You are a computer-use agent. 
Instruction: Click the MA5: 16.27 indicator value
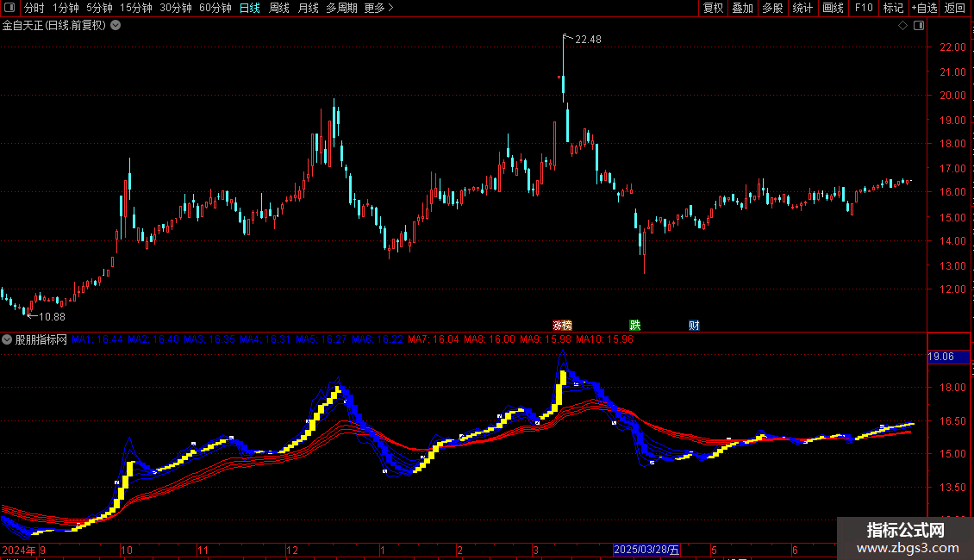(322, 339)
